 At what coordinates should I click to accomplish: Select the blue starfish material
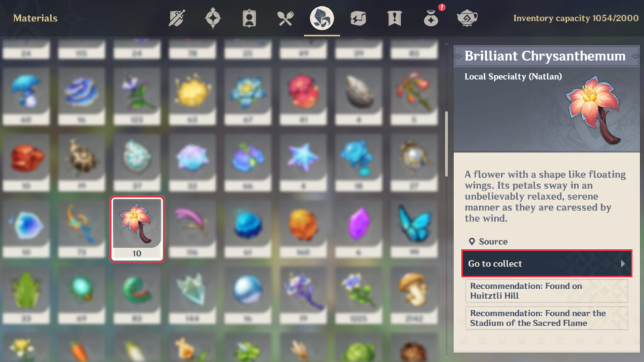pyautogui.click(x=303, y=162)
